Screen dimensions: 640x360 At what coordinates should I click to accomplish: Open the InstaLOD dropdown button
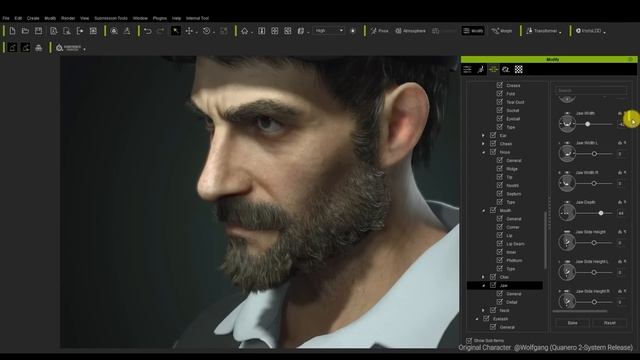point(590,31)
